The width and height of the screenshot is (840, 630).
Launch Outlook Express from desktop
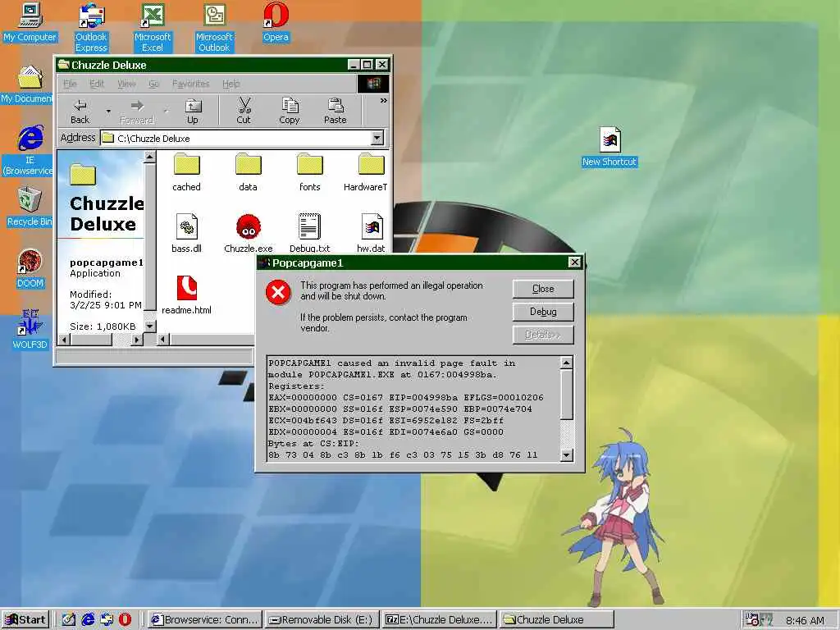tap(91, 27)
